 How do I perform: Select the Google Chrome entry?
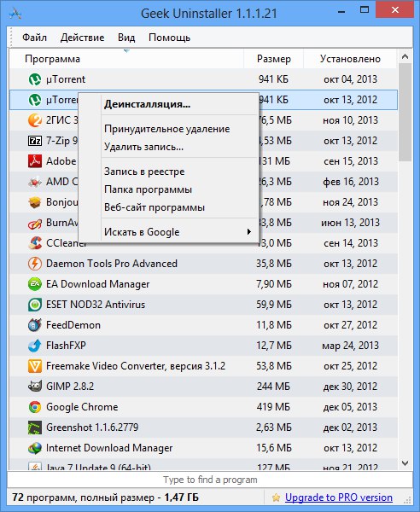[203, 407]
